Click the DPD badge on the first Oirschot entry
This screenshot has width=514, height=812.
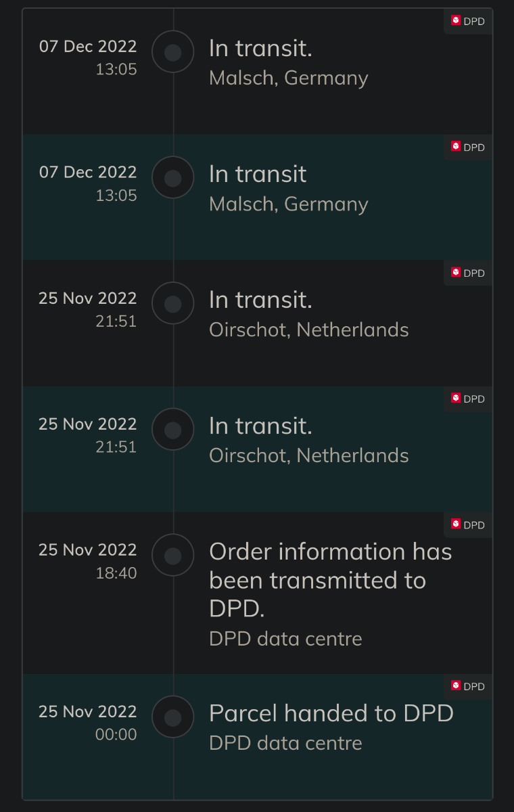[468, 273]
